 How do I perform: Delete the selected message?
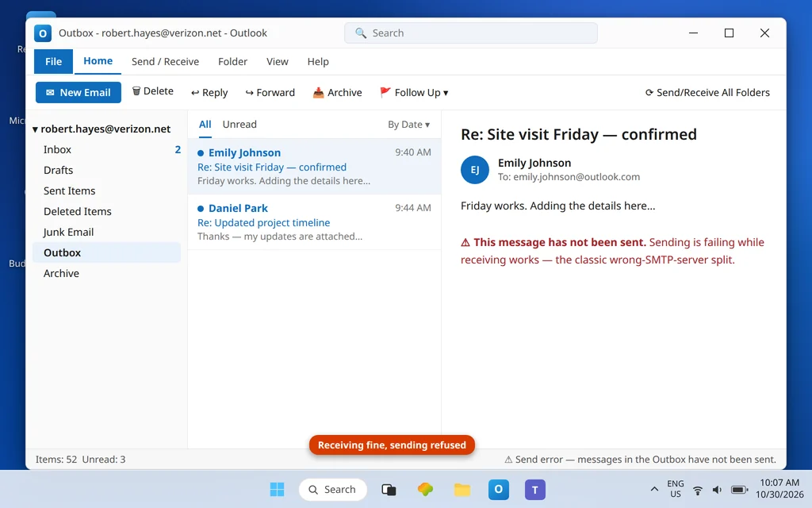point(153,91)
